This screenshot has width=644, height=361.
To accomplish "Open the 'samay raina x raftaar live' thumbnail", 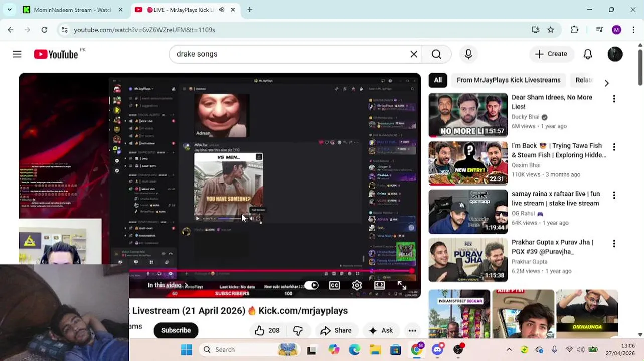I will coord(468,212).
